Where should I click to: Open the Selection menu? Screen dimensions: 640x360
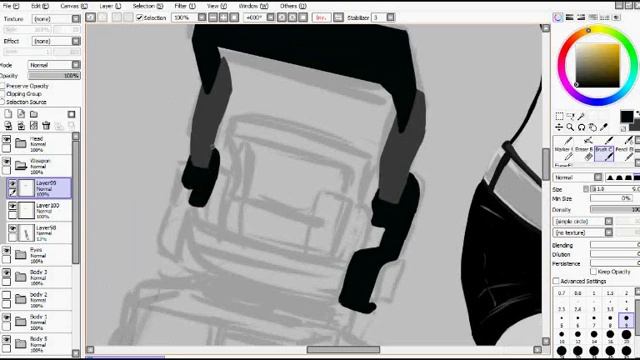(x=148, y=6)
